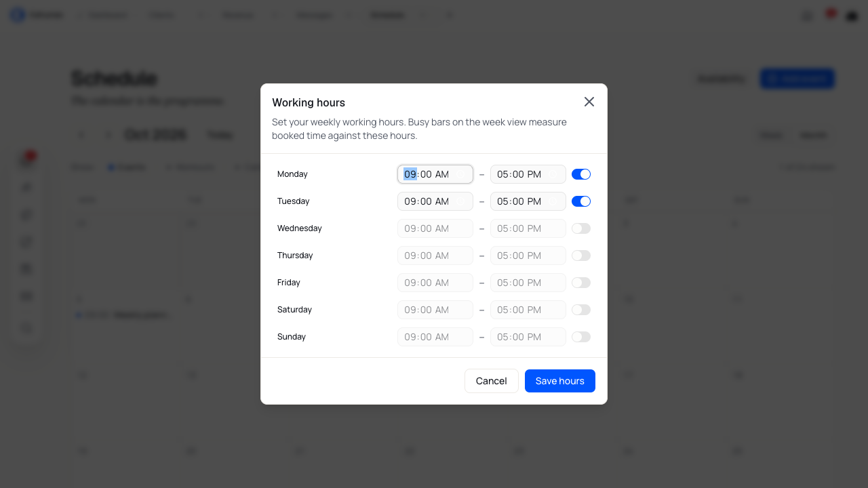Turn off the Tuesday toggle
868x488 pixels.
pyautogui.click(x=581, y=201)
